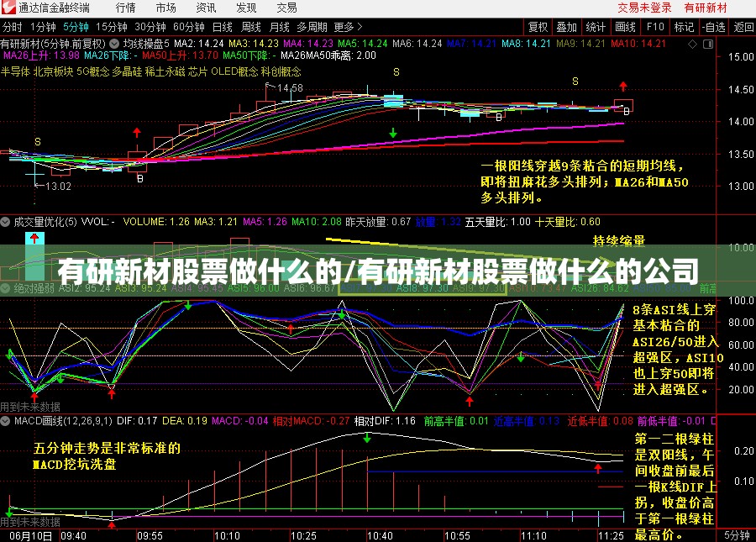The width and height of the screenshot is (756, 542).
Task: Click the MA26MA50乖离: 2.00 value
Action: pyautogui.click(x=328, y=55)
